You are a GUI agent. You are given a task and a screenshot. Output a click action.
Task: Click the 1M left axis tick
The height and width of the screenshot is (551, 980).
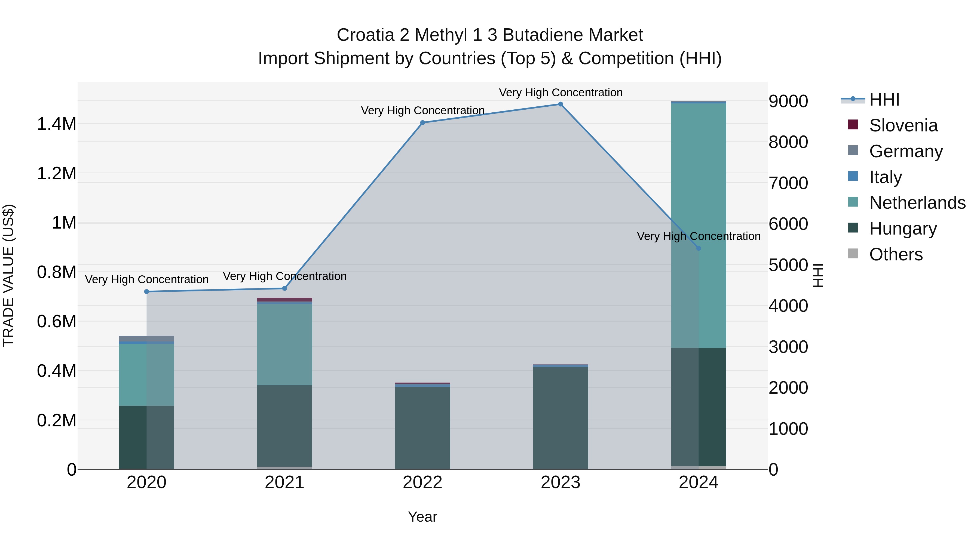[64, 223]
